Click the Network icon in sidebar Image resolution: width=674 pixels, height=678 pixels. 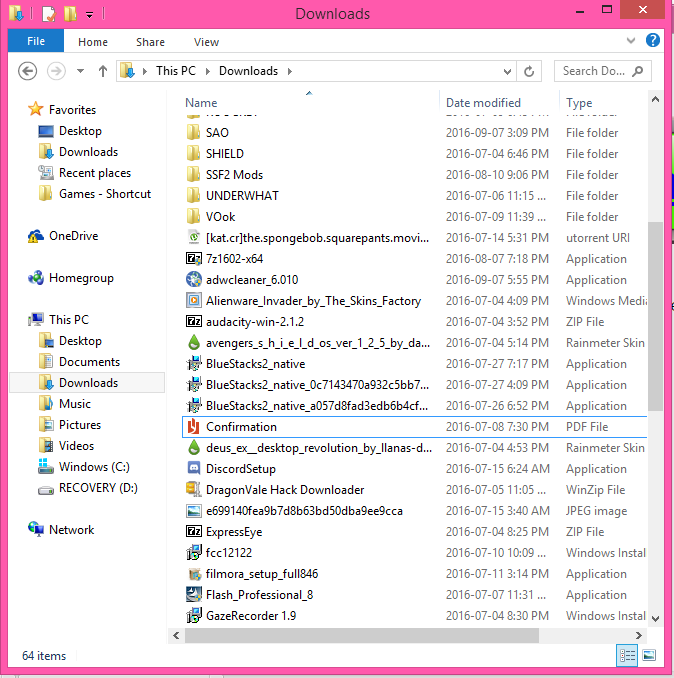pyautogui.click(x=36, y=530)
